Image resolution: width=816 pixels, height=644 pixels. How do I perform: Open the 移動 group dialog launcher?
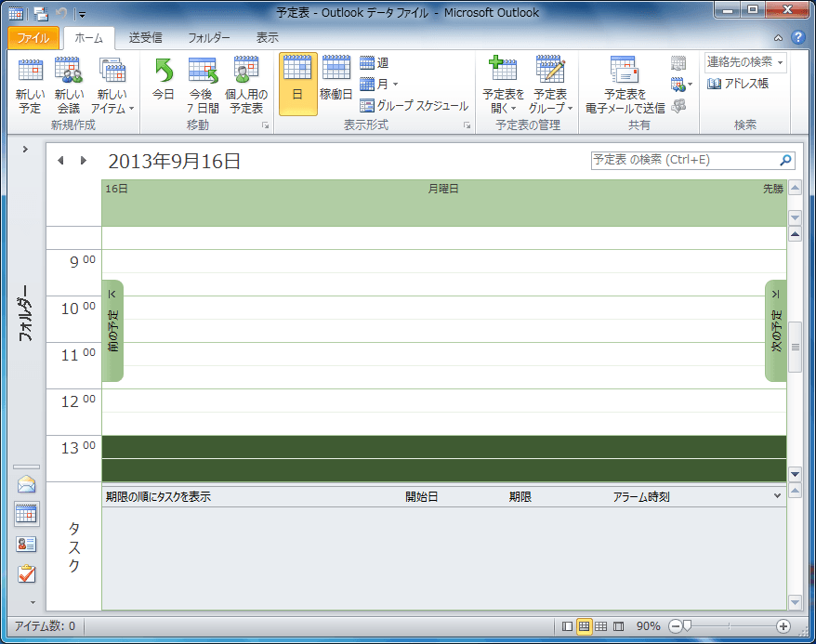point(265,125)
